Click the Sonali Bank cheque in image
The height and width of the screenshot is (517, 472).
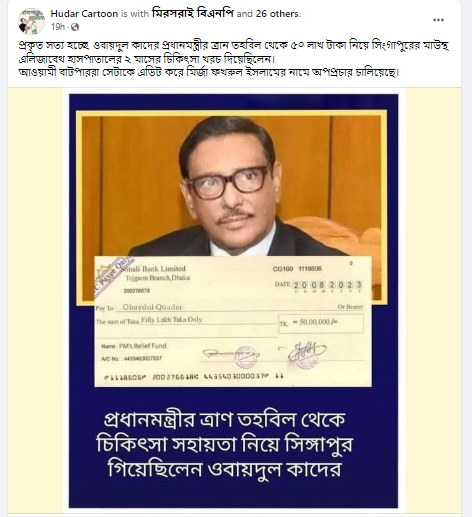pos(233,321)
